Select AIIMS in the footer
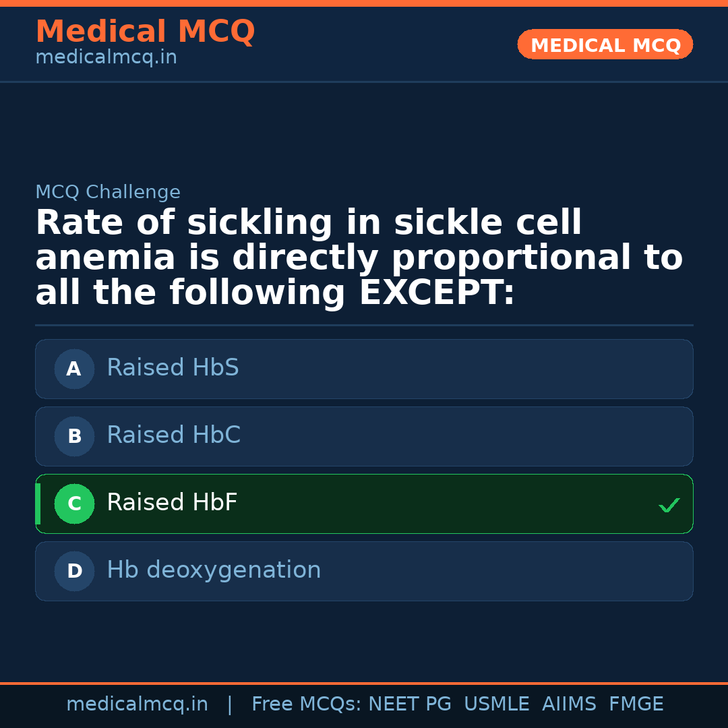The image size is (728, 728). 569,704
